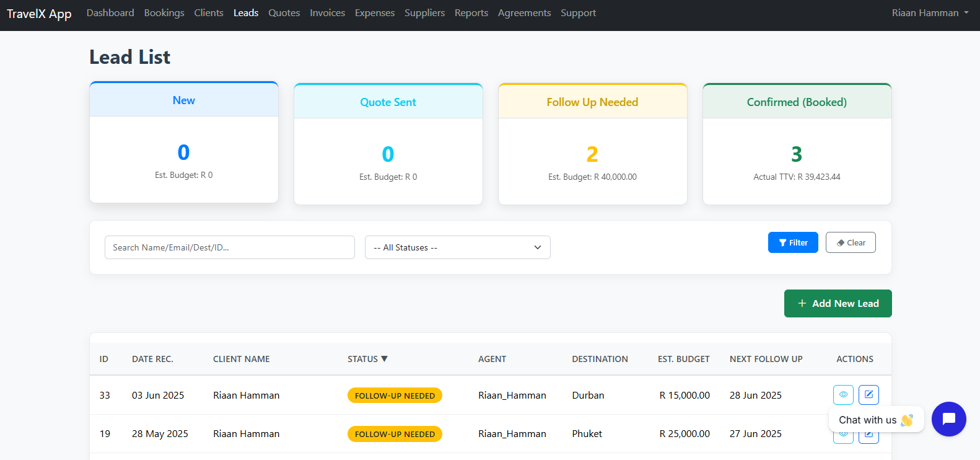Image resolution: width=980 pixels, height=460 pixels.
Task: Expand the All Statuses dropdown
Action: pos(457,247)
